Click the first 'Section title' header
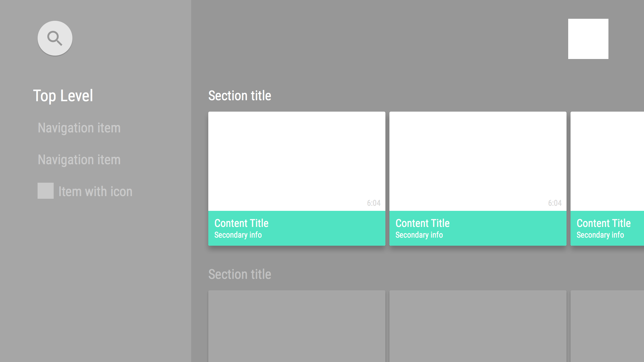Image resolution: width=644 pixels, height=362 pixels. (x=239, y=96)
